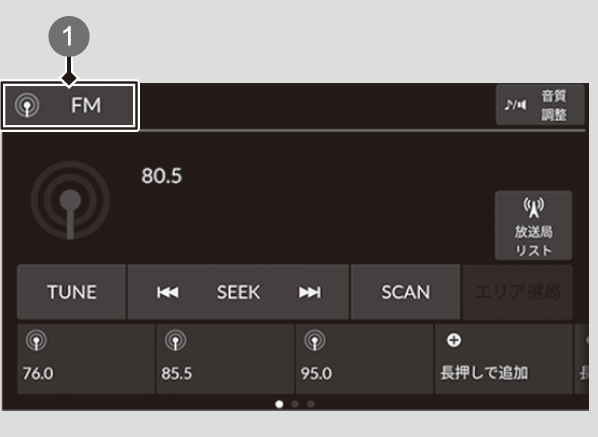Click the antenna icon on 85.5 preset

click(175, 340)
